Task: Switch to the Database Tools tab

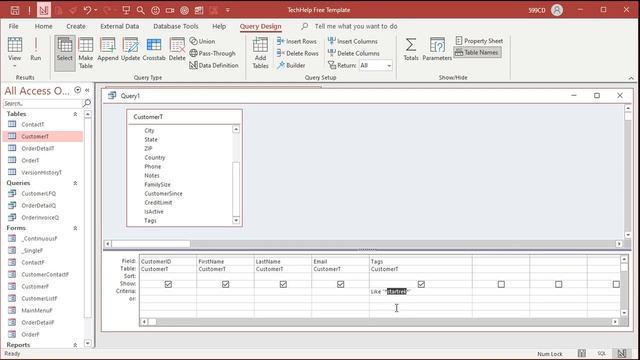Action: pyautogui.click(x=176, y=26)
